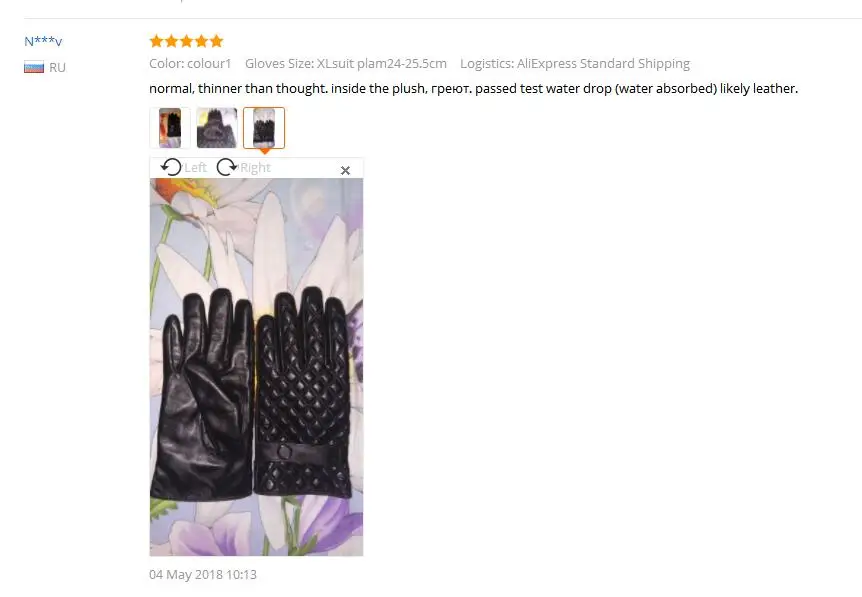862x597 pixels.
Task: Open the second review photo thumbnail
Action: pyautogui.click(x=217, y=128)
